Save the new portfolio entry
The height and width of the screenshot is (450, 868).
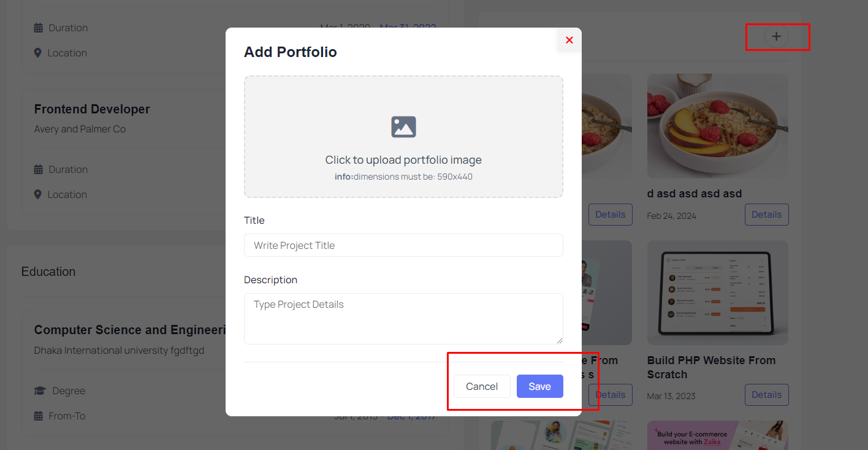539,386
